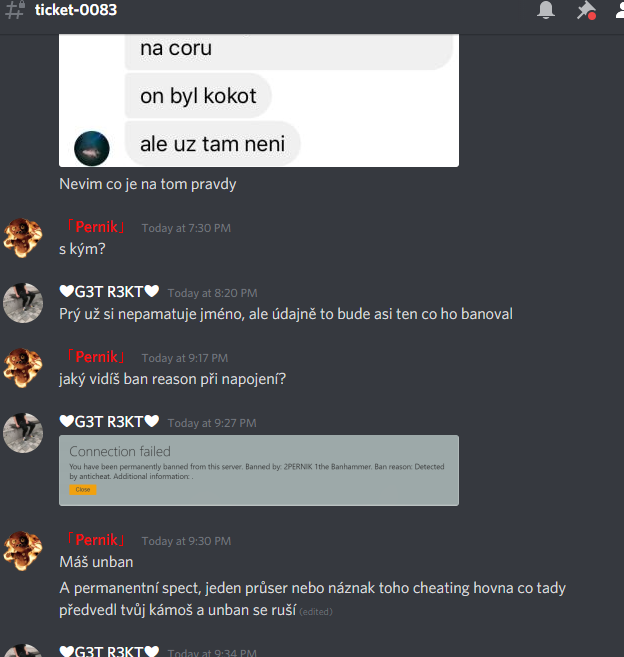
Task: Open the ticket-0083 channel name
Action: (x=76, y=10)
